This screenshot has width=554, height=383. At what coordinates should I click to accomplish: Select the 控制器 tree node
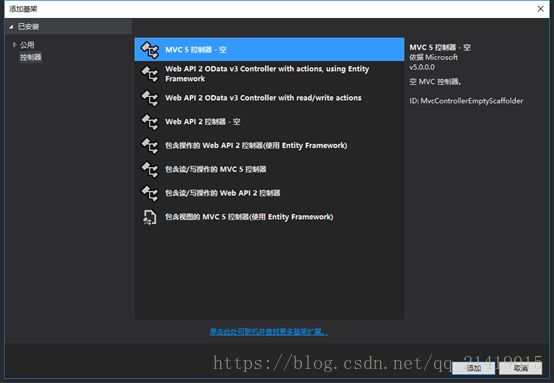31,57
